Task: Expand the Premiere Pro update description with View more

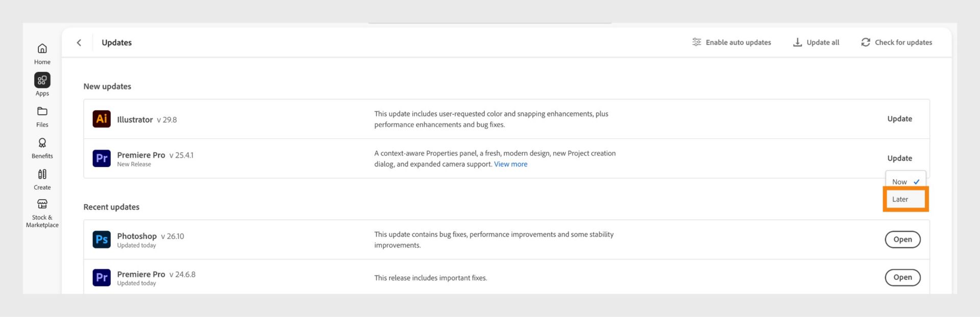Action: click(x=510, y=164)
